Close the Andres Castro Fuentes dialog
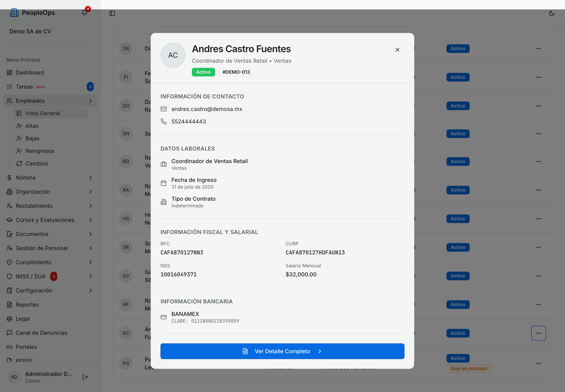565x392 pixels. 397,50
